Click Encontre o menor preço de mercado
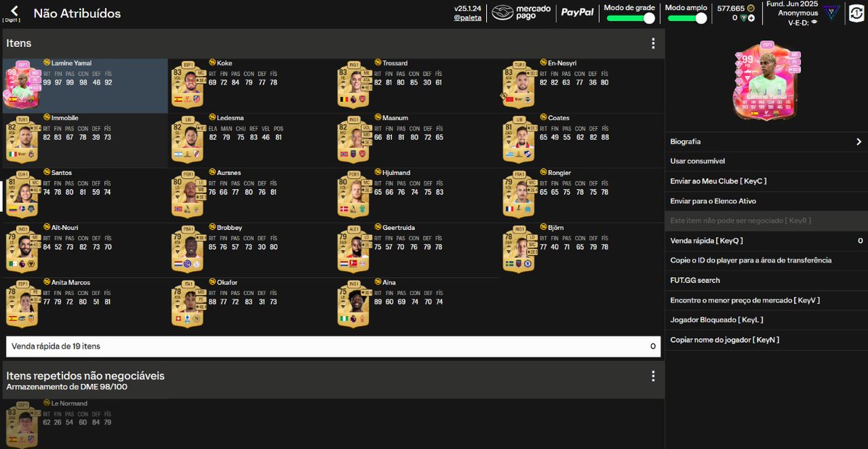Image resolution: width=868 pixels, height=449 pixels. (766, 300)
